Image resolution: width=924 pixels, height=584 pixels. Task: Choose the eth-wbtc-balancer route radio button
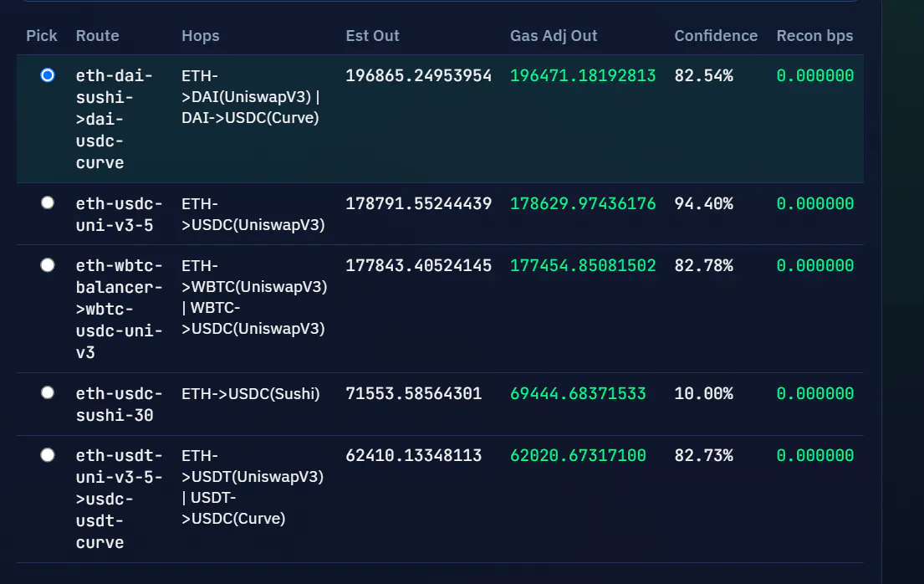pos(48,265)
